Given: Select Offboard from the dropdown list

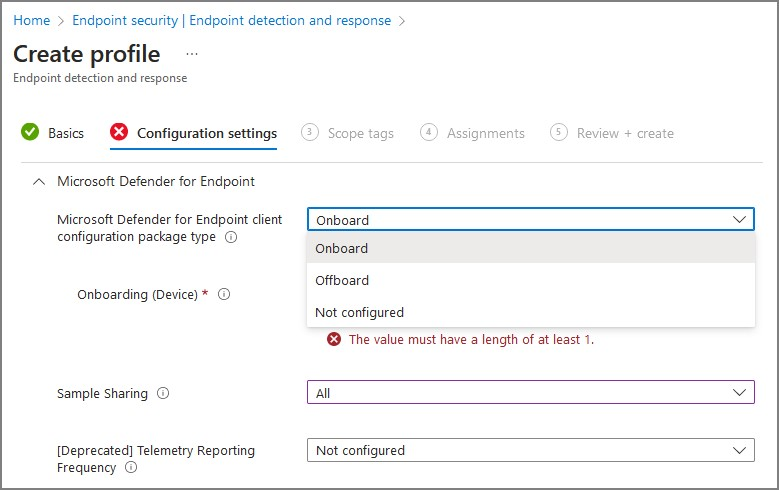Looking at the screenshot, I should coord(342,280).
